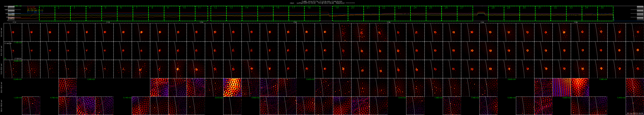Image resolution: width=644 pixels, height=115 pixels.
Task: Choose interval 10 on the flare light curve
Action: click(x=187, y=14)
